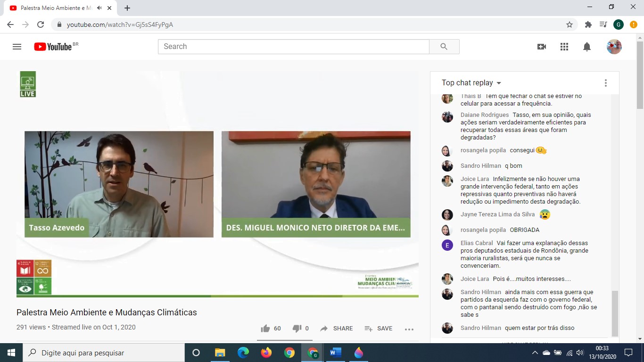Image resolution: width=644 pixels, height=362 pixels.
Task: Open the create video camera icon
Action: [542, 47]
